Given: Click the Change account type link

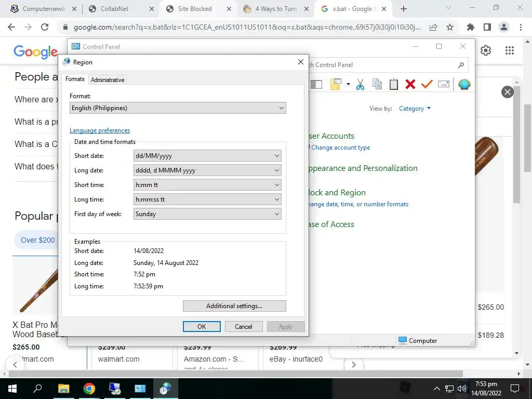Looking at the screenshot, I should pos(341,148).
